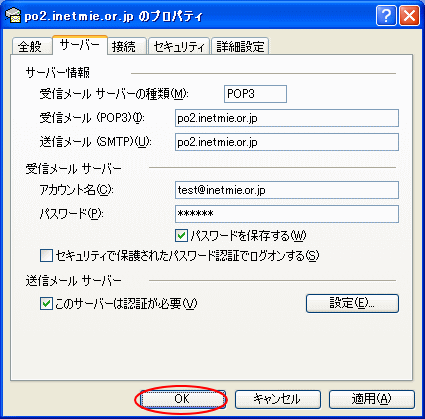Click the incoming mail POP3 server field

287,118
